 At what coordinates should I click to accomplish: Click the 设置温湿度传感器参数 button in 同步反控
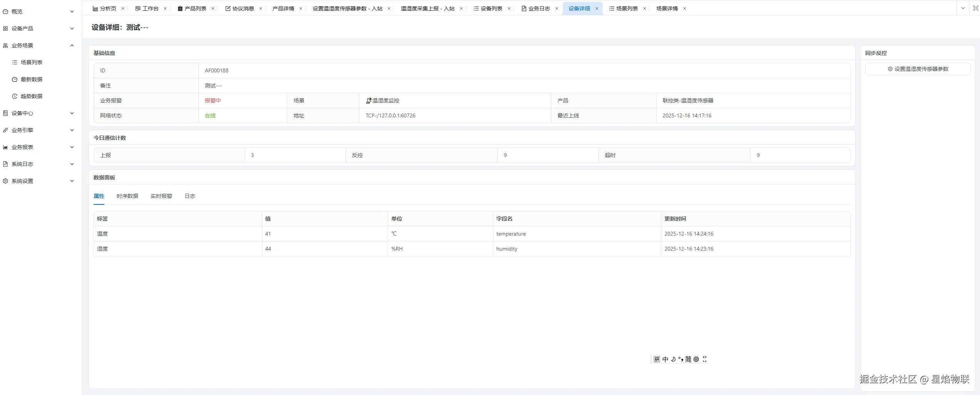pyautogui.click(x=918, y=69)
